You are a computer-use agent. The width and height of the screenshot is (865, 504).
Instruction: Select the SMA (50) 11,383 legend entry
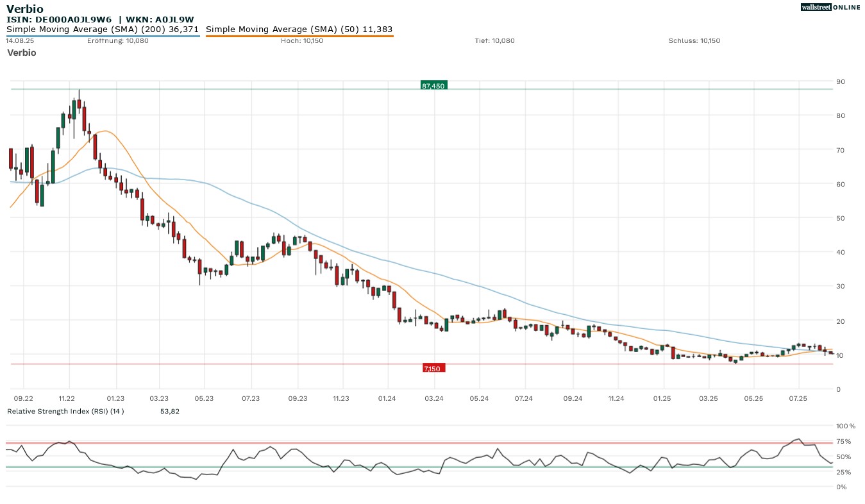click(x=299, y=29)
